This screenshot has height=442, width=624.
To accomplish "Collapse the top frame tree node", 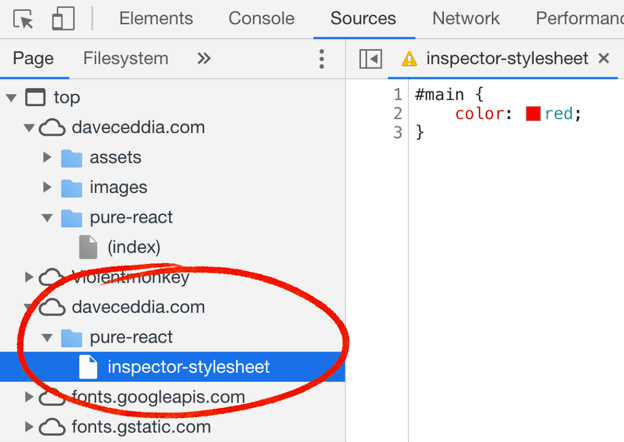I will (12, 97).
